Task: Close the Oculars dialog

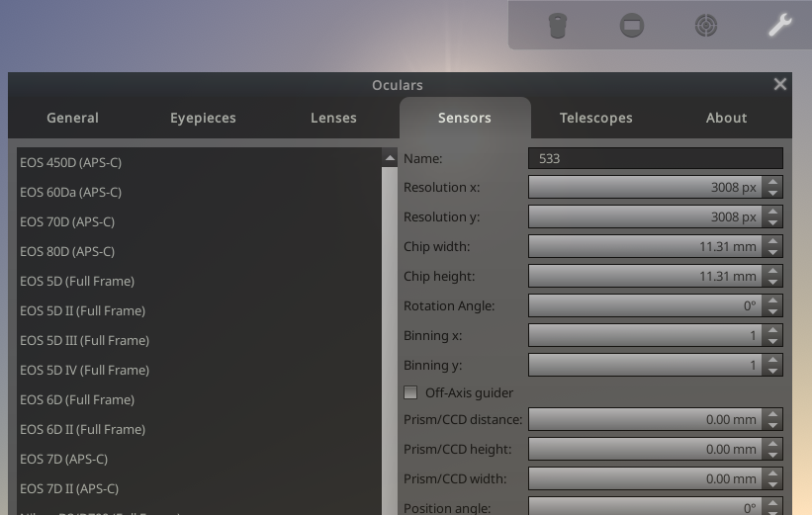Action: [780, 84]
